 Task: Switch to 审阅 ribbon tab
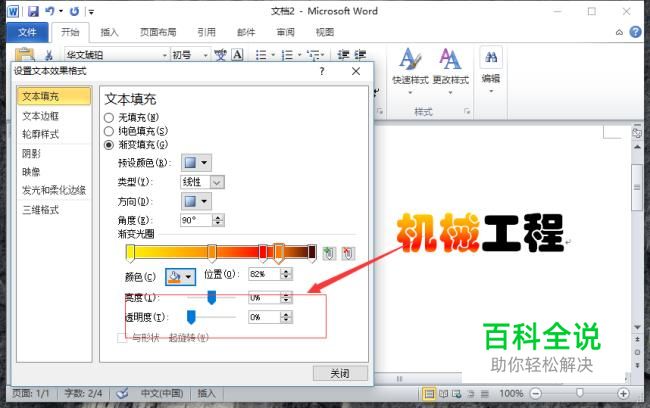(x=286, y=32)
